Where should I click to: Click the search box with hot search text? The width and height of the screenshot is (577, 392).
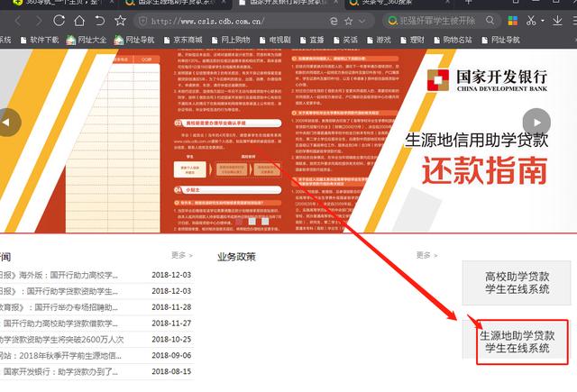tap(438, 21)
